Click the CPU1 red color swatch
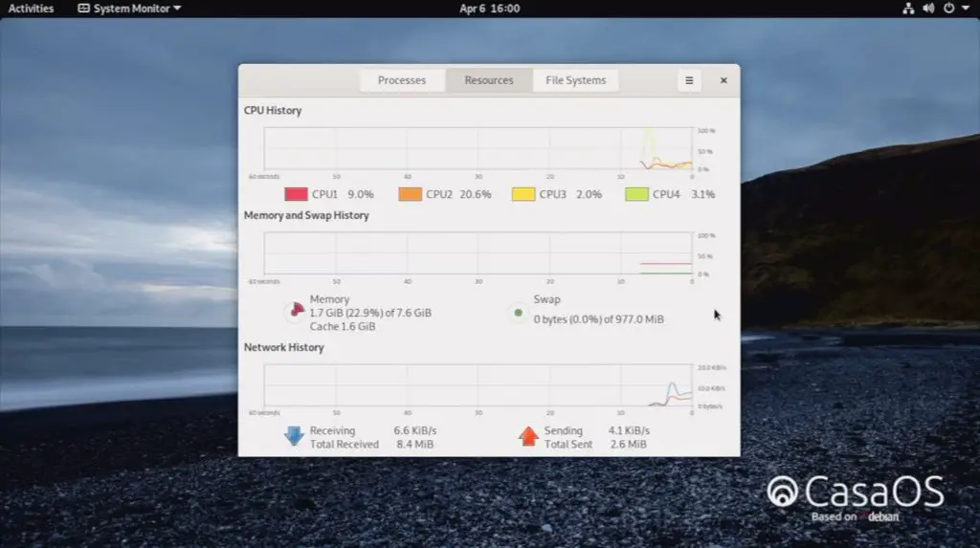 297,194
